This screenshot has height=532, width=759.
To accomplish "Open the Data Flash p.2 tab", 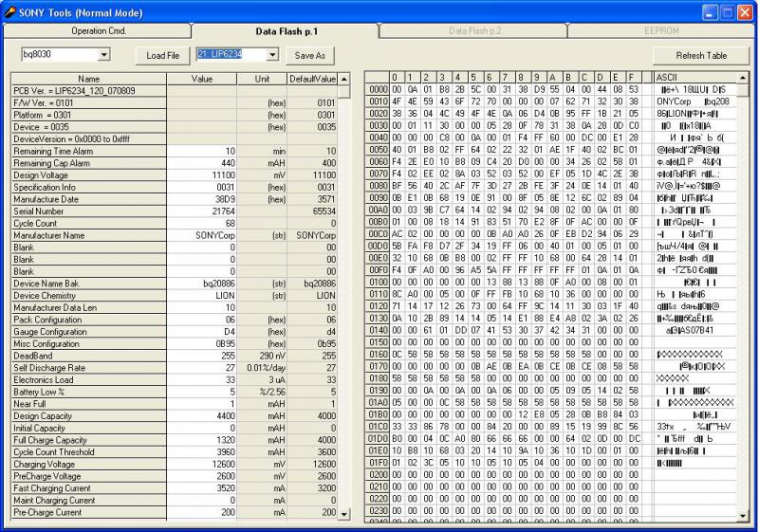I will tap(474, 31).
